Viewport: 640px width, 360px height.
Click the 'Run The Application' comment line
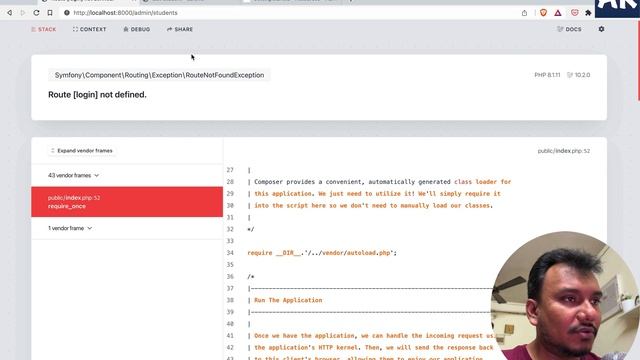(288, 300)
